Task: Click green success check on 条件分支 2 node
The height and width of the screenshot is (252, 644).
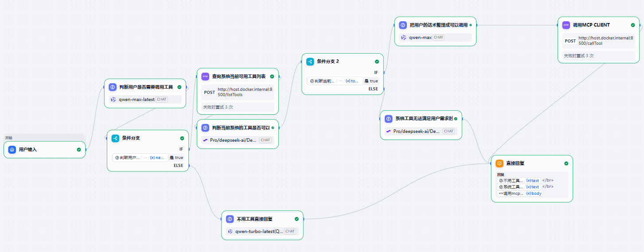Action: (377, 62)
